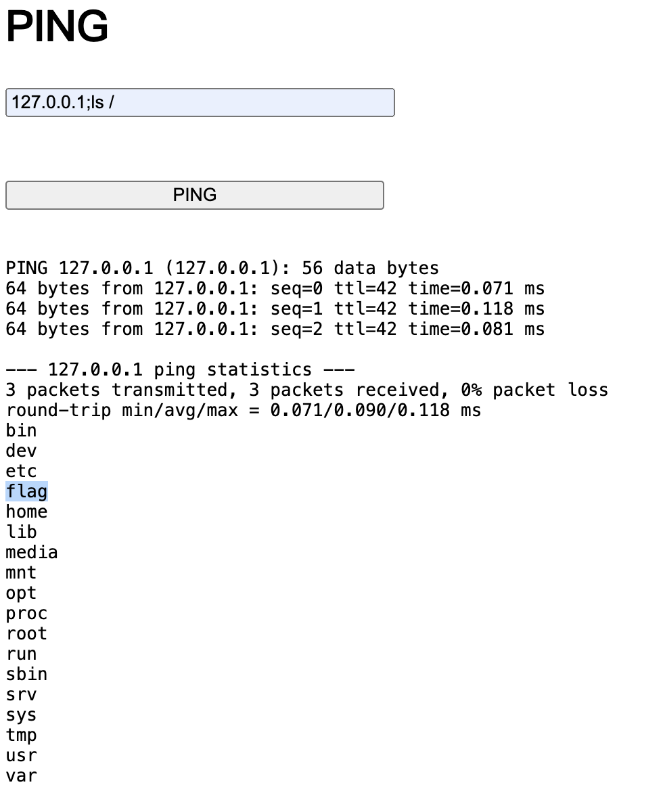Click the large PING page heading
The height and width of the screenshot is (812, 663).
point(58,27)
